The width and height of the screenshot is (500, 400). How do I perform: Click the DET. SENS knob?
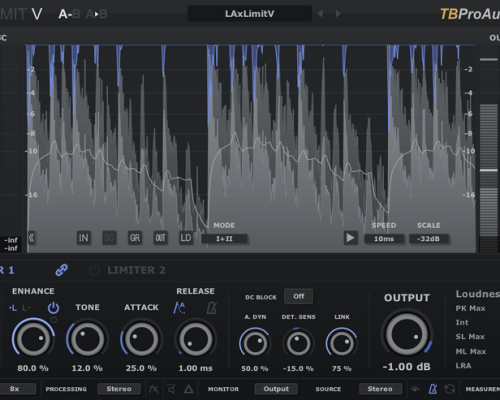pyautogui.click(x=298, y=343)
